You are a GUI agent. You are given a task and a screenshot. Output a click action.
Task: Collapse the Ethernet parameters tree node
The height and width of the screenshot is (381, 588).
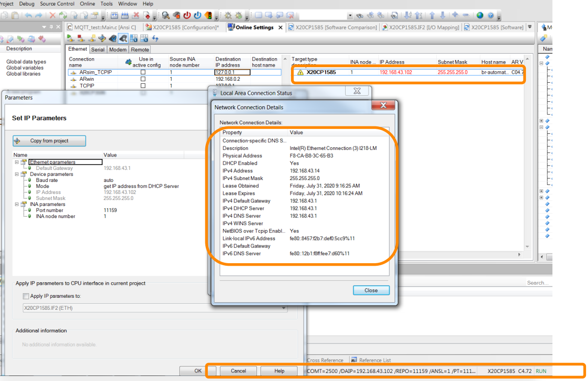[17, 162]
